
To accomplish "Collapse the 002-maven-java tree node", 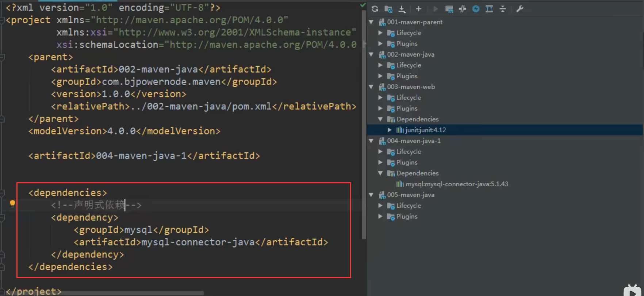I will coord(371,55).
